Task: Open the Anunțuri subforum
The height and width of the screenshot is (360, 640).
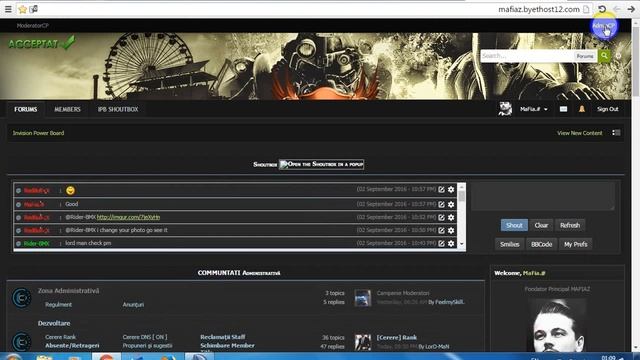Action: click(133, 304)
